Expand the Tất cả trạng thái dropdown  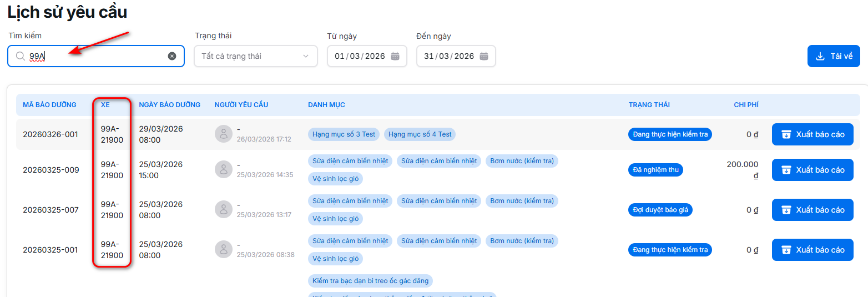(255, 56)
